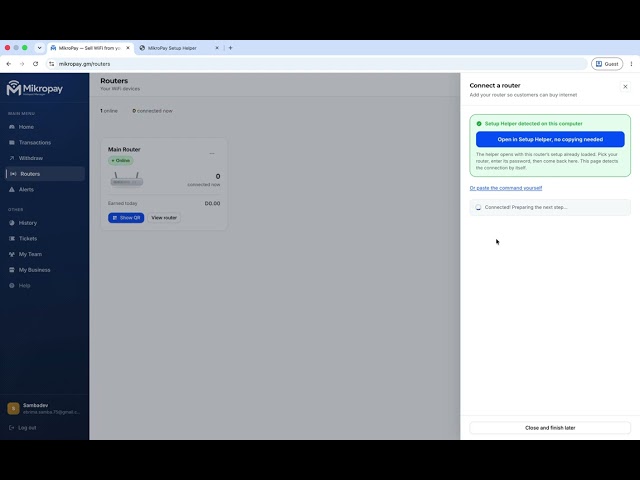Click the Transactions sidebar icon
This screenshot has height=480, width=640.
[x=12, y=142]
